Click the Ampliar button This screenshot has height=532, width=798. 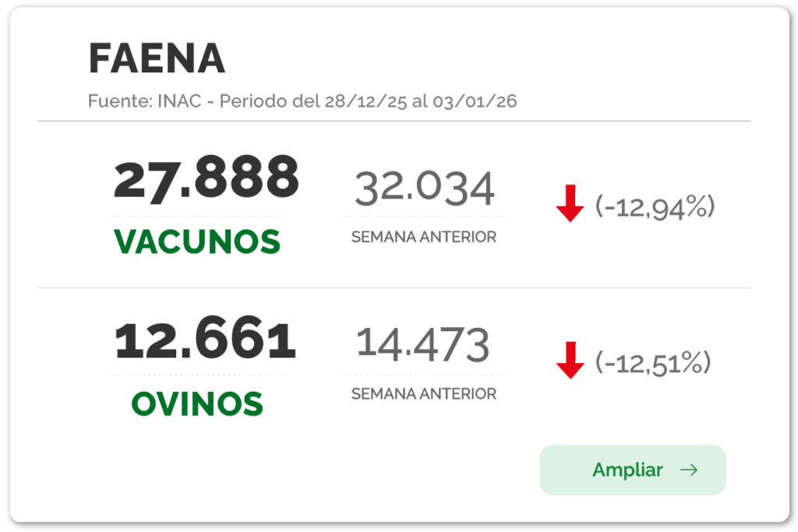point(632,470)
